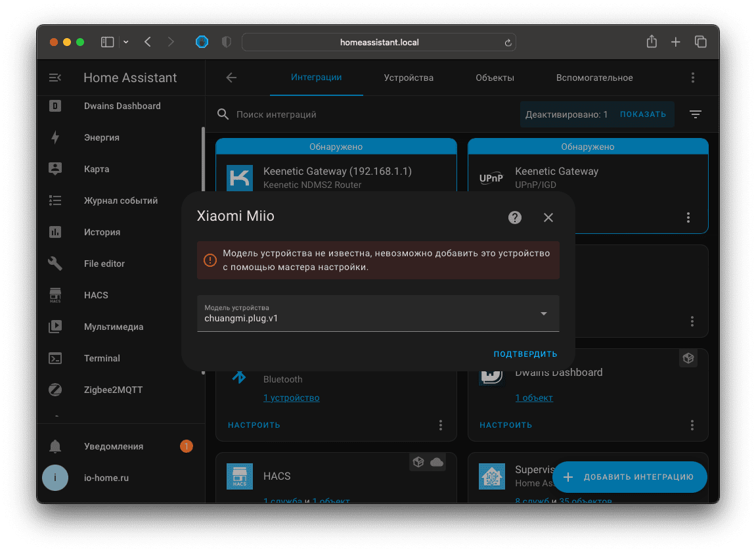The width and height of the screenshot is (756, 552).
Task: Open the 1 устройство link
Action: coord(291,398)
